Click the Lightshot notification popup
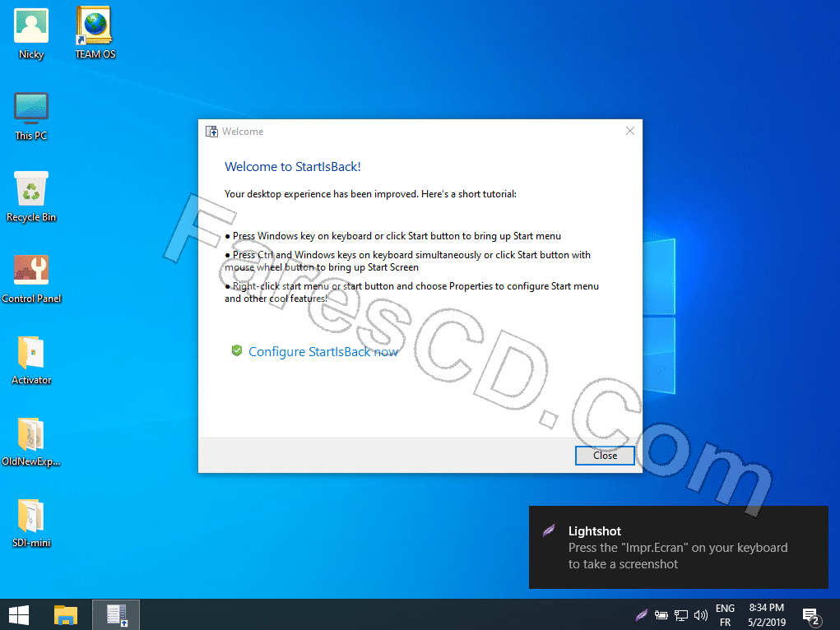840x630 pixels. click(678, 547)
